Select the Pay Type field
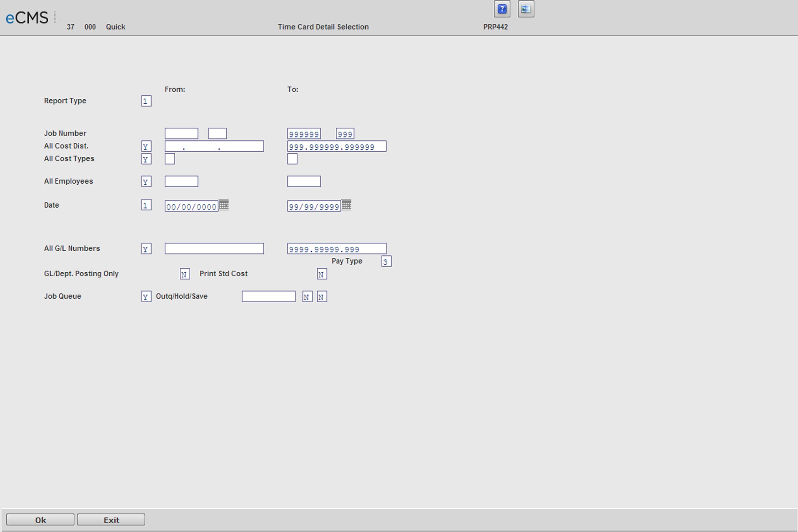The height and width of the screenshot is (532, 798). pos(386,261)
